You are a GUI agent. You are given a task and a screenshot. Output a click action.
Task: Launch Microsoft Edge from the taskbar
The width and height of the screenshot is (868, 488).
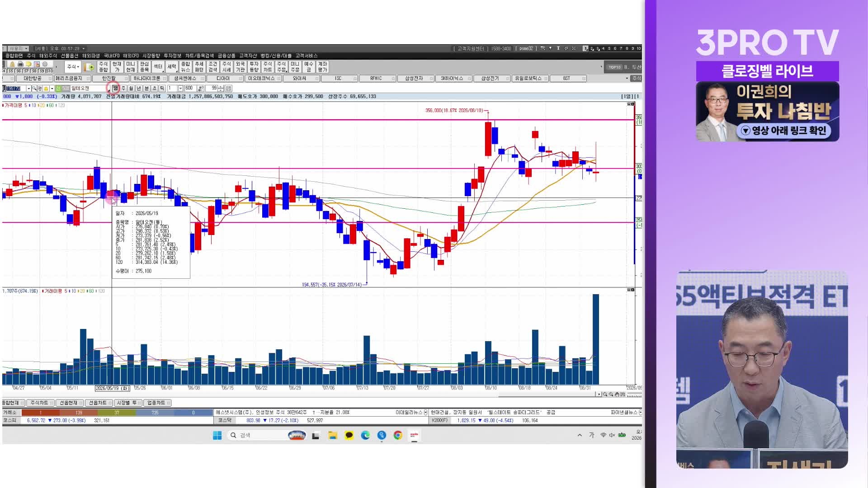365,435
